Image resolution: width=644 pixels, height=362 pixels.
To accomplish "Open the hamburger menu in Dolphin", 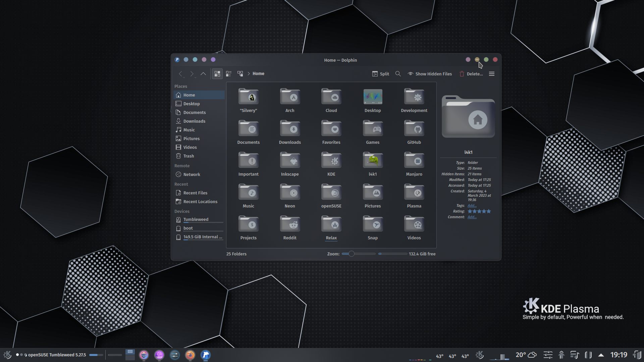I will coord(492,74).
